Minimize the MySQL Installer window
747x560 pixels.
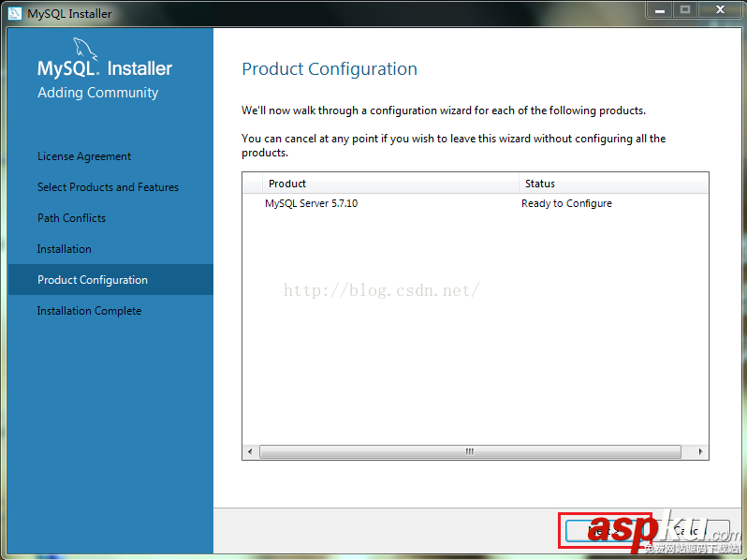point(660,10)
